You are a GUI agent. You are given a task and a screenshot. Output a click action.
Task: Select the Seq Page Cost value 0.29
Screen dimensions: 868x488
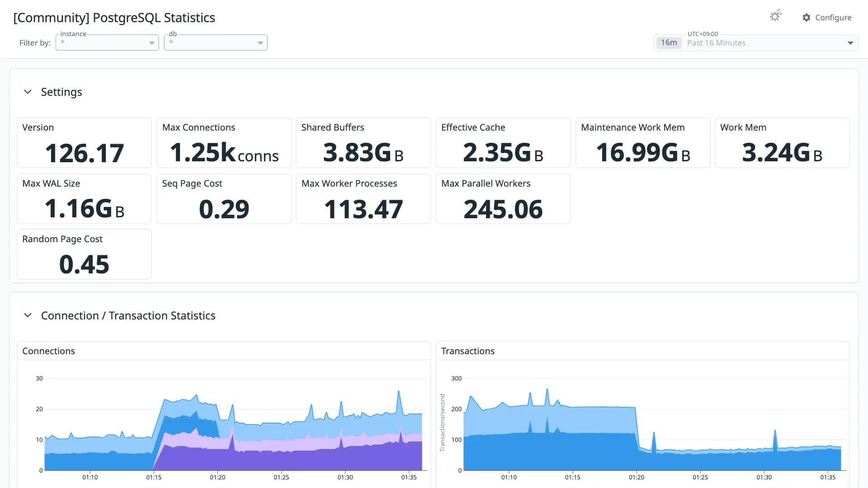(224, 209)
